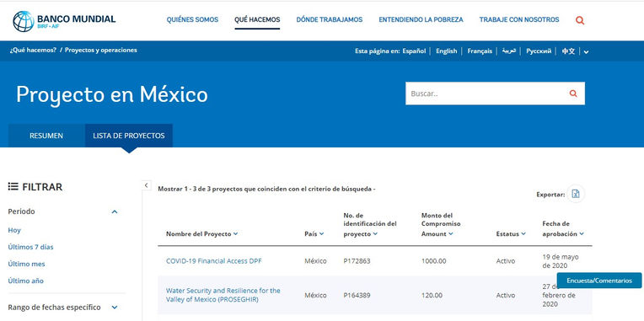Open DÓNDE TRABAJAMOS menu
Image resolution: width=644 pixels, height=321 pixels.
pos(330,19)
